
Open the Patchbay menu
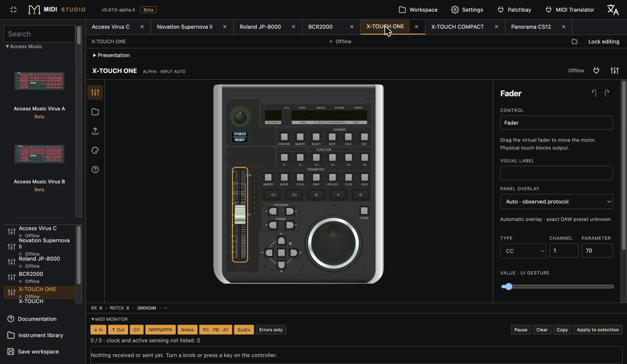514,9
